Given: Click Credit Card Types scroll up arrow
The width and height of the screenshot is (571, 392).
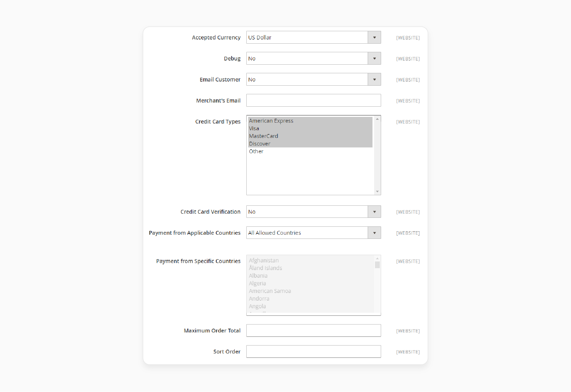Looking at the screenshot, I should click(x=377, y=119).
